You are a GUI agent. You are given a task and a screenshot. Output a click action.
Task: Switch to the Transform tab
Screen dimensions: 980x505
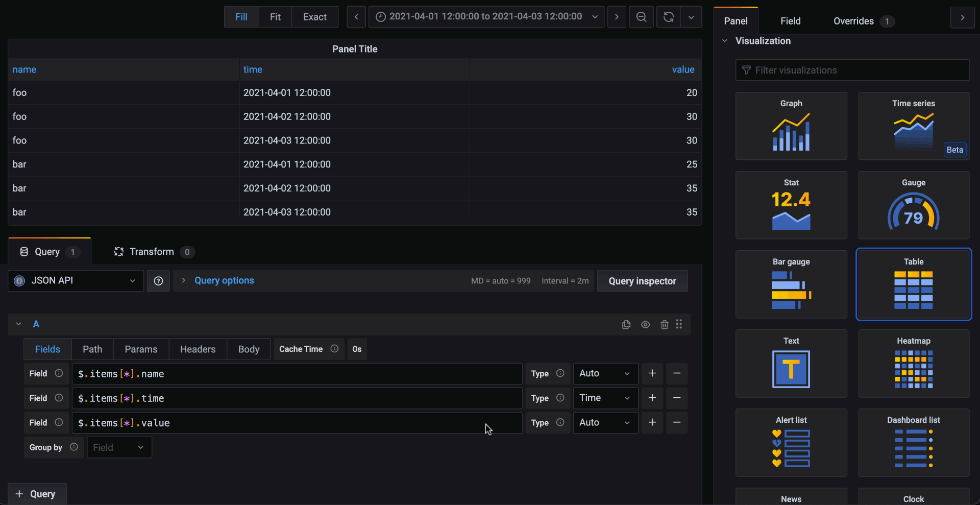tap(153, 251)
